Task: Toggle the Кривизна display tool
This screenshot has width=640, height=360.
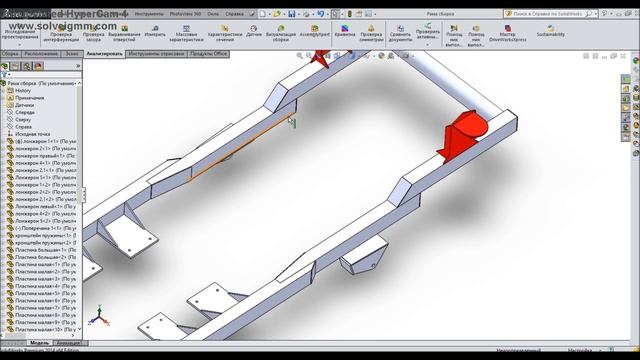Action: 345,31
